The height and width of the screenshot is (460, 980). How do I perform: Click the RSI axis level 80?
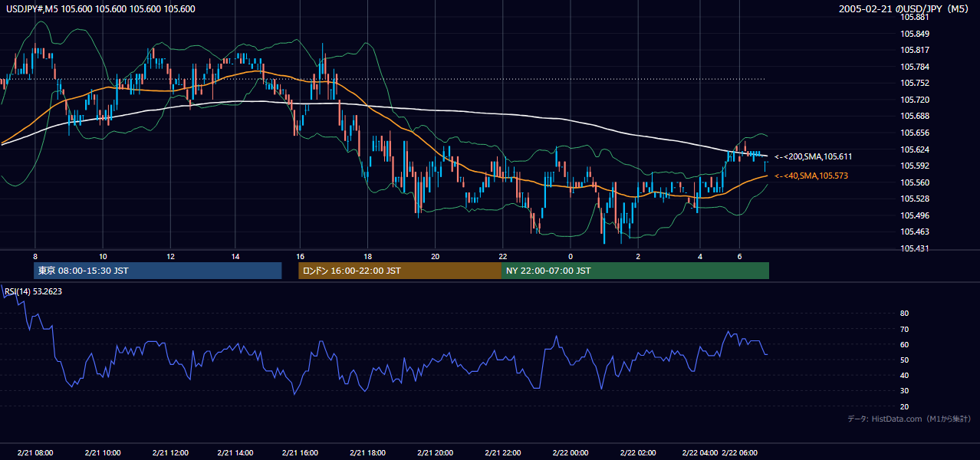(x=905, y=314)
